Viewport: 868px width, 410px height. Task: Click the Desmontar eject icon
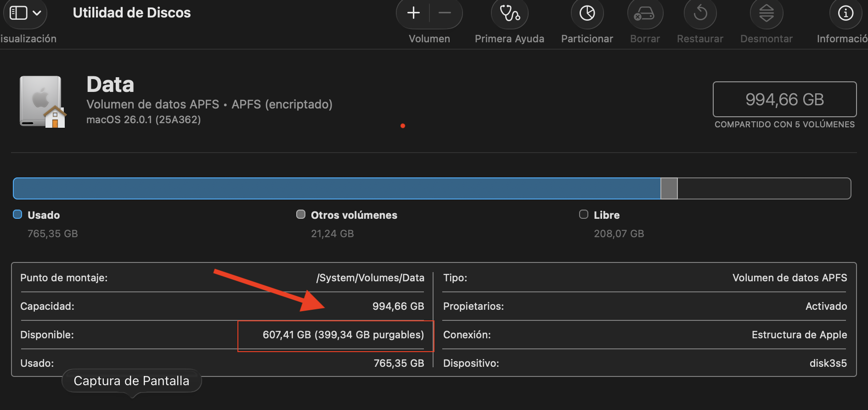click(766, 13)
